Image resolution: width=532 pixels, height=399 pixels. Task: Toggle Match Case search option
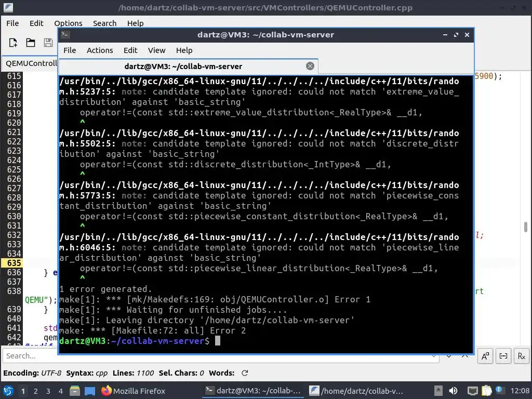tap(485, 356)
